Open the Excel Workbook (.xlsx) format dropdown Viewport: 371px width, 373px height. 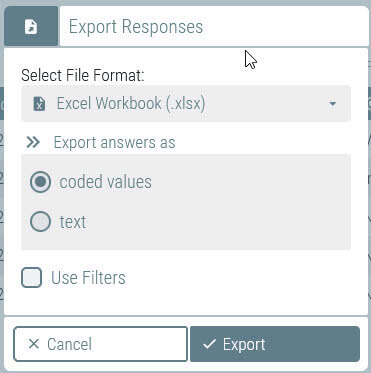coord(186,104)
